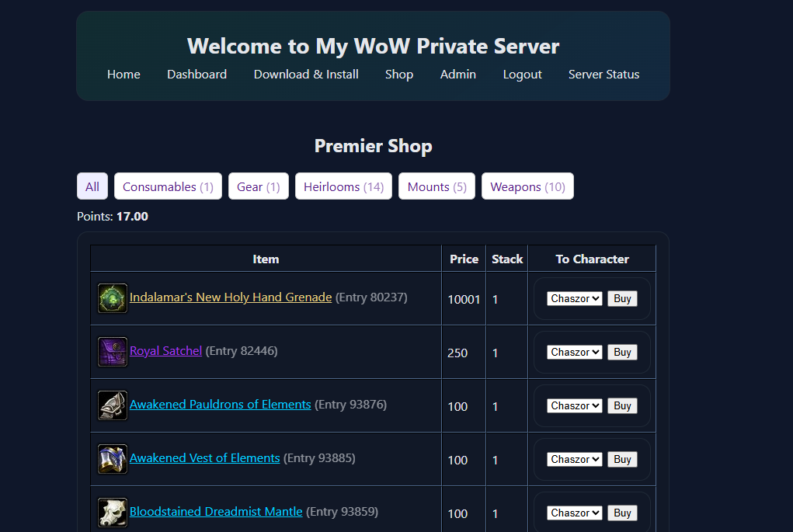Image resolution: width=793 pixels, height=532 pixels.
Task: Expand character selector for Awakened Vest row
Action: coord(575,459)
